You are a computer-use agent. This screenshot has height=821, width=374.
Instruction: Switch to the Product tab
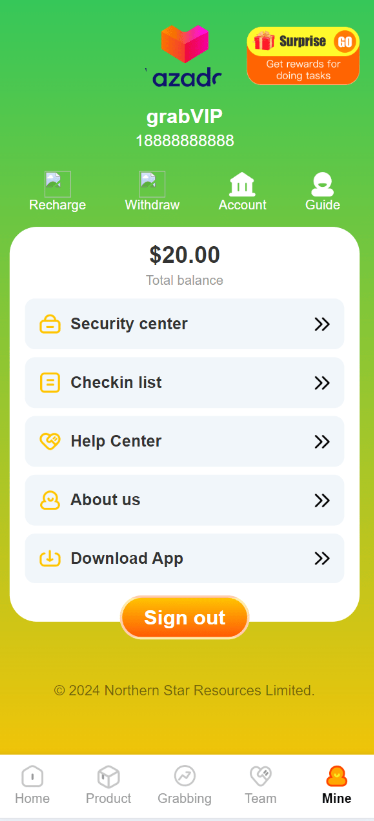tap(108, 785)
